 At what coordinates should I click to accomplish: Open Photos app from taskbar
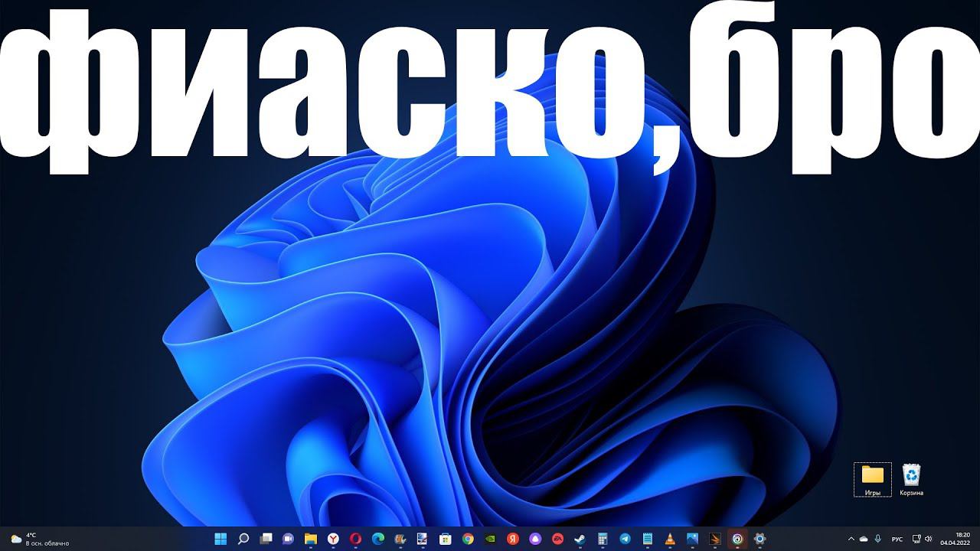(x=692, y=539)
